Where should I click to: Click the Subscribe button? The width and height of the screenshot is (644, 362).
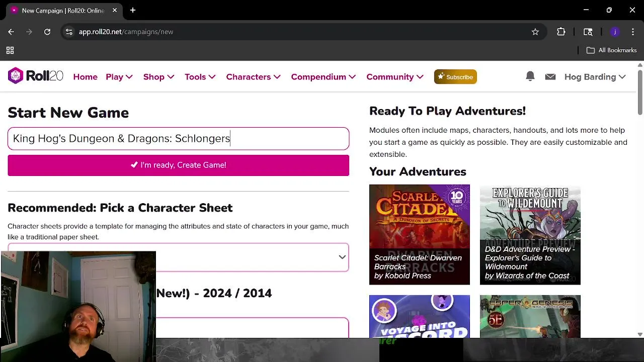coord(455,77)
